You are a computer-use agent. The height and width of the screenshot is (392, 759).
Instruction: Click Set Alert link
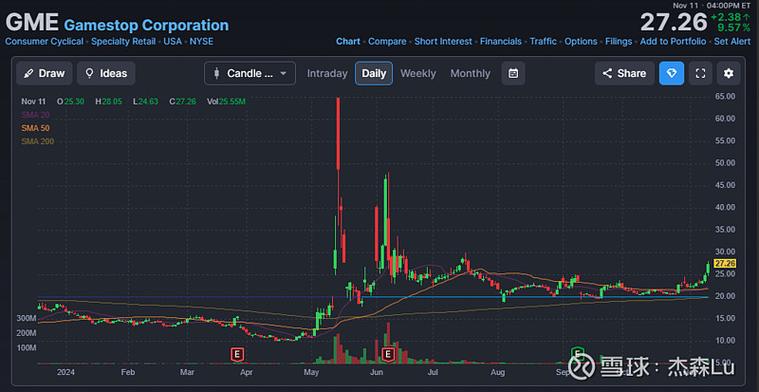(x=732, y=42)
